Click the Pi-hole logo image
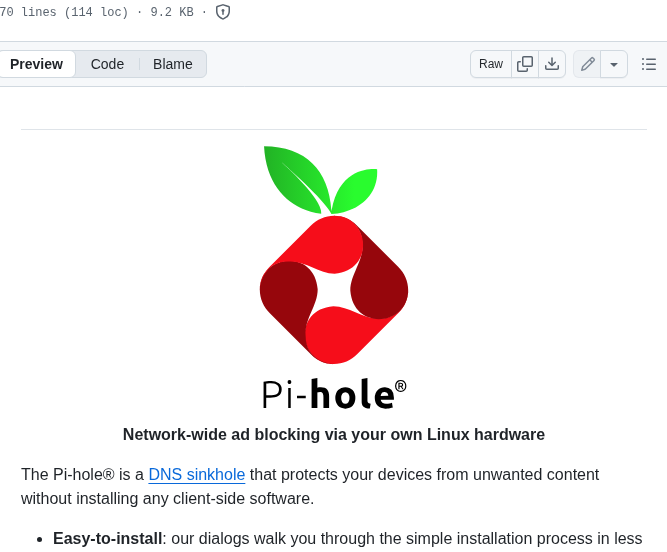 (334, 278)
